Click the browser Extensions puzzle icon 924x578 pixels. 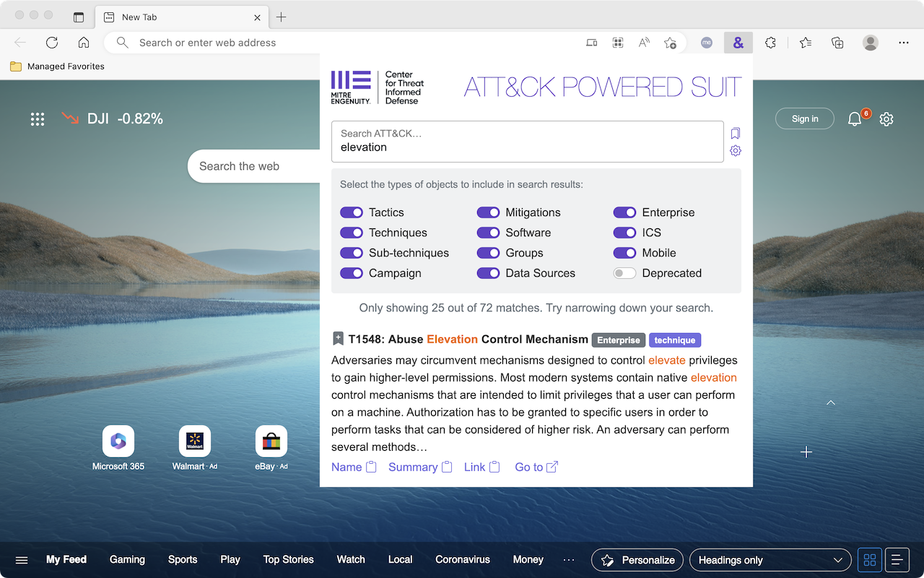[770, 43]
